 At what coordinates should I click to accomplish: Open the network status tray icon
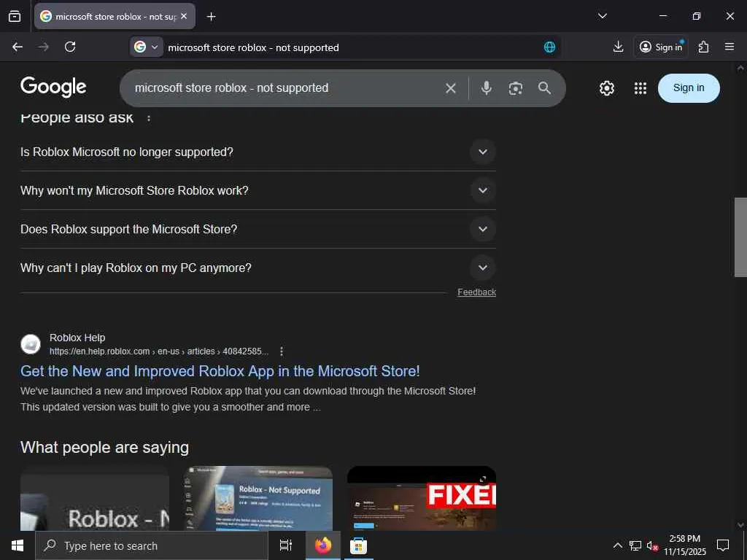pos(635,545)
